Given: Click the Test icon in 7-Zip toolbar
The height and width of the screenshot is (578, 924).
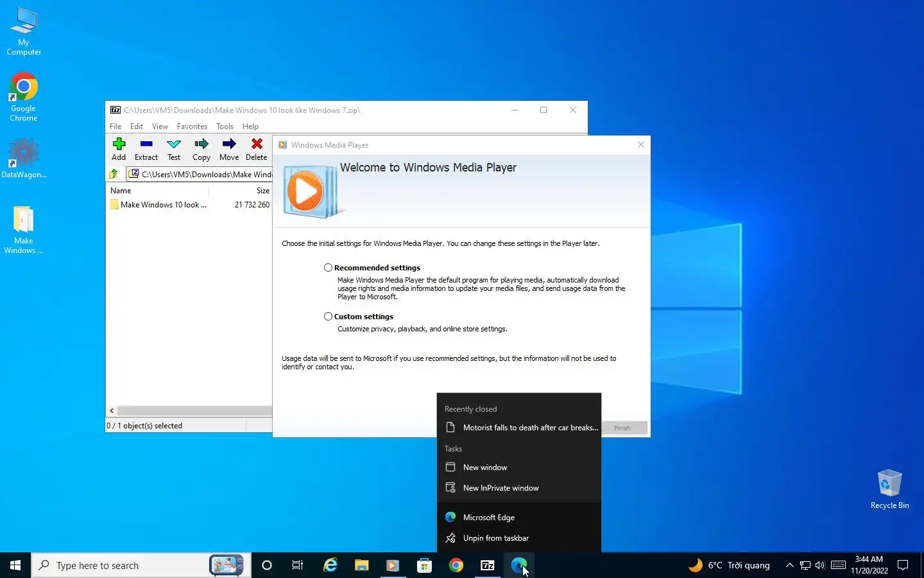Looking at the screenshot, I should [174, 149].
